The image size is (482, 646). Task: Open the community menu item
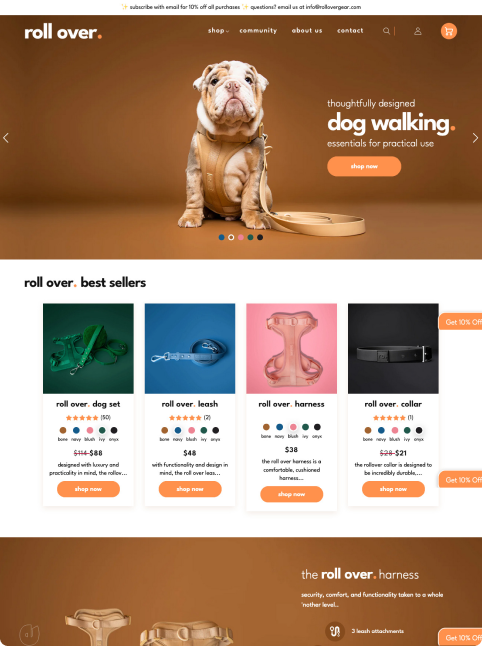click(x=258, y=30)
